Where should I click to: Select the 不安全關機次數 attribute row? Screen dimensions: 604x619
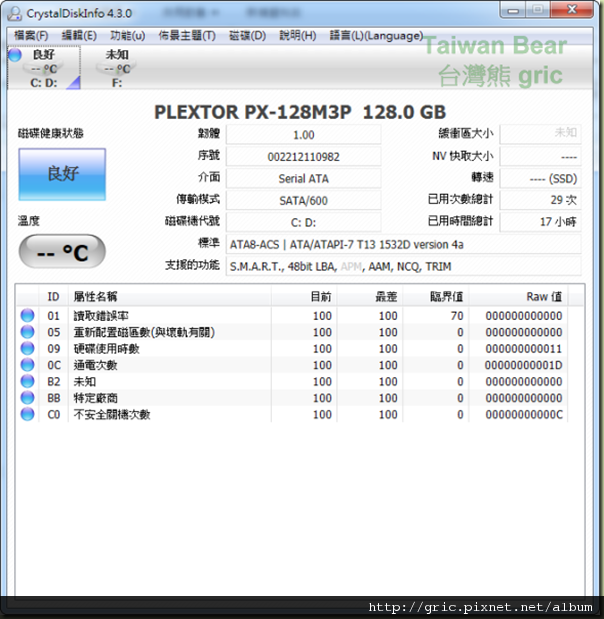tap(292, 414)
